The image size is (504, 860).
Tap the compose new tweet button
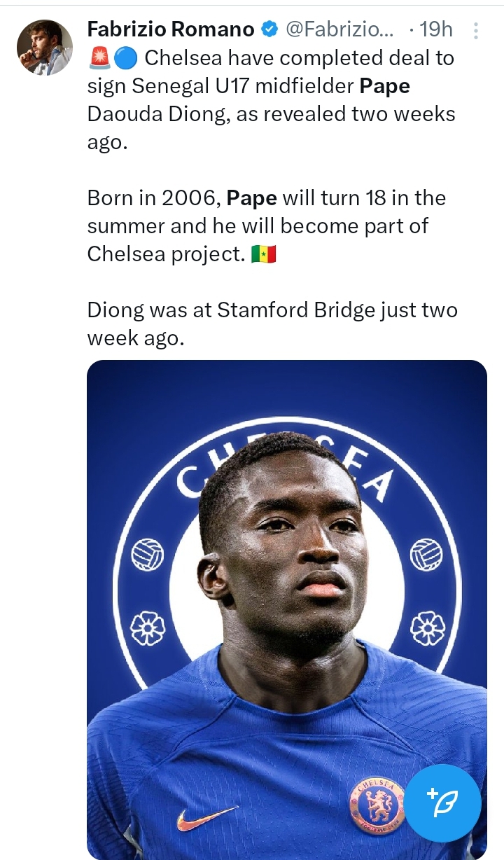click(443, 803)
